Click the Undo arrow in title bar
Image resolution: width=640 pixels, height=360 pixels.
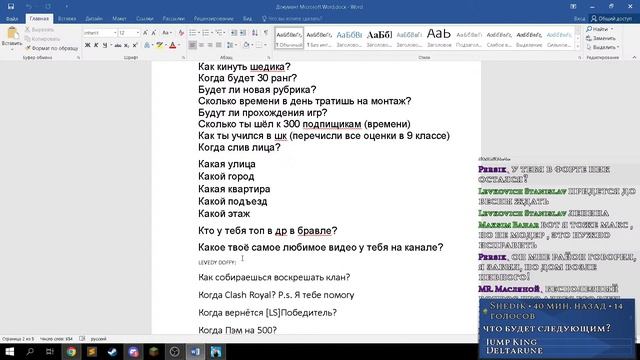[x=29, y=7]
